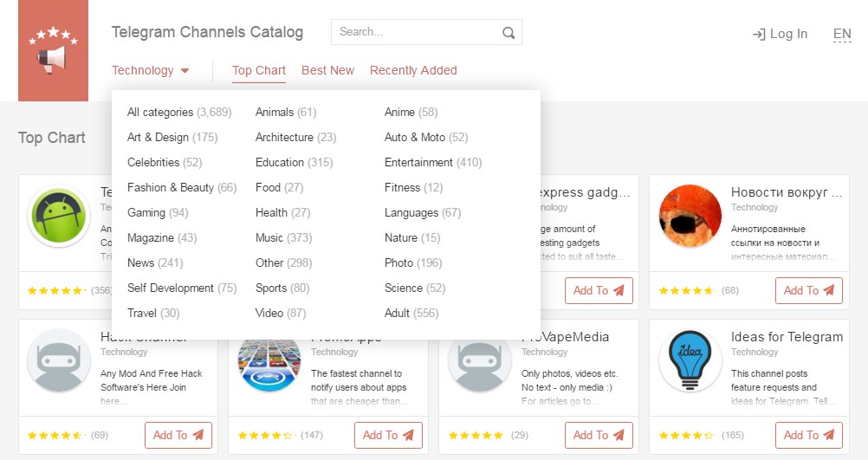Screen dimensions: 868x460
Task: Click the megaphone catalog logo
Action: (53, 50)
